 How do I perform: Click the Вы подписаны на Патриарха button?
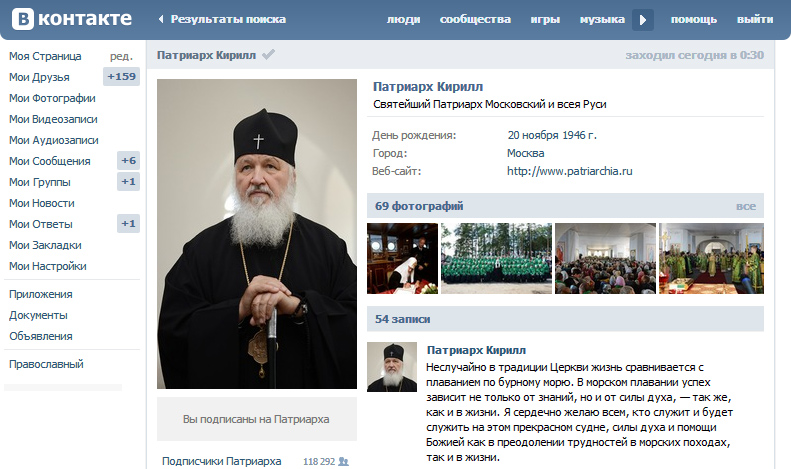[257, 419]
